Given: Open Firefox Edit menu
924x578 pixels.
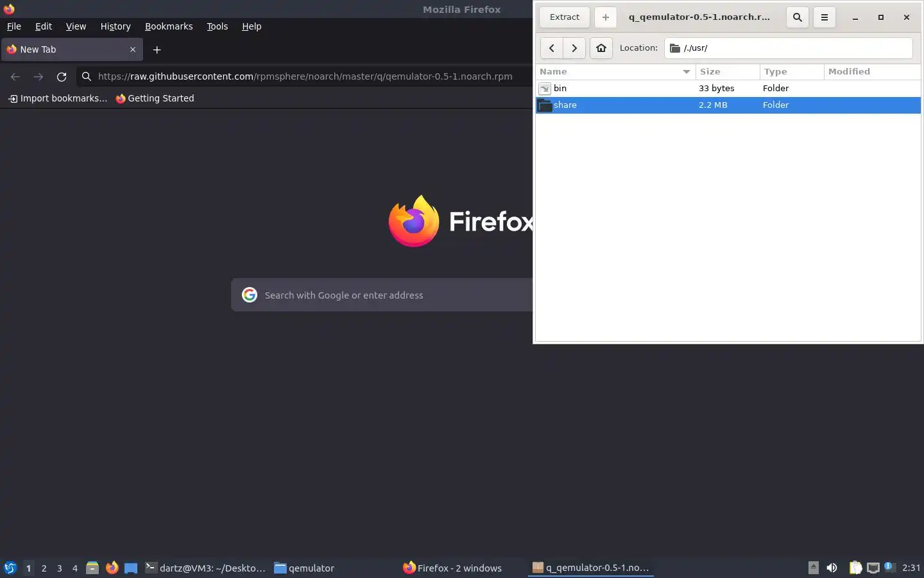Looking at the screenshot, I should (44, 26).
